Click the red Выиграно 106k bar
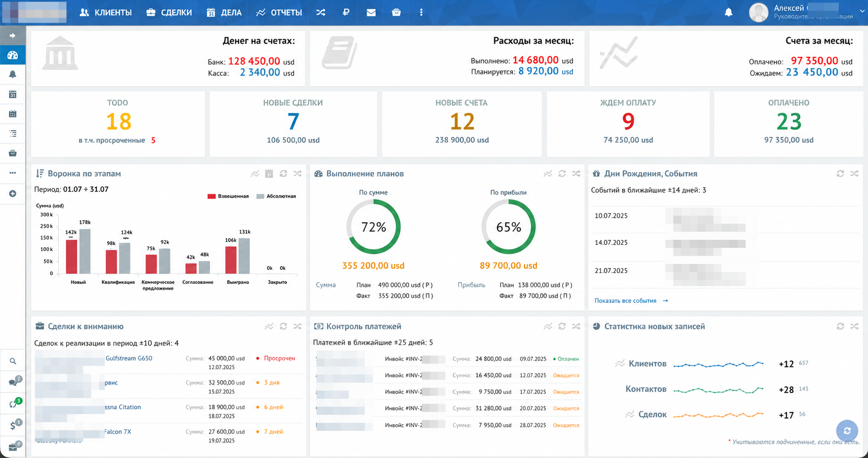Image resolution: width=868 pixels, height=458 pixels. [231, 260]
